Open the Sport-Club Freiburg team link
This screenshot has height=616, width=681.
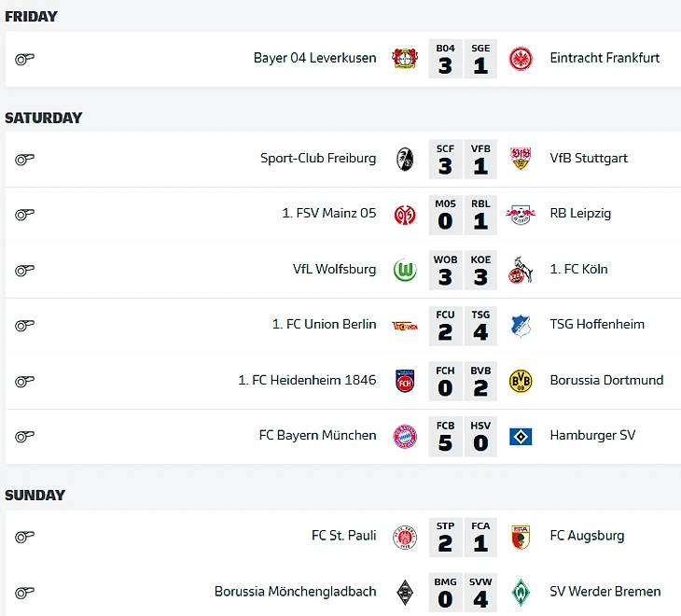[x=318, y=158]
